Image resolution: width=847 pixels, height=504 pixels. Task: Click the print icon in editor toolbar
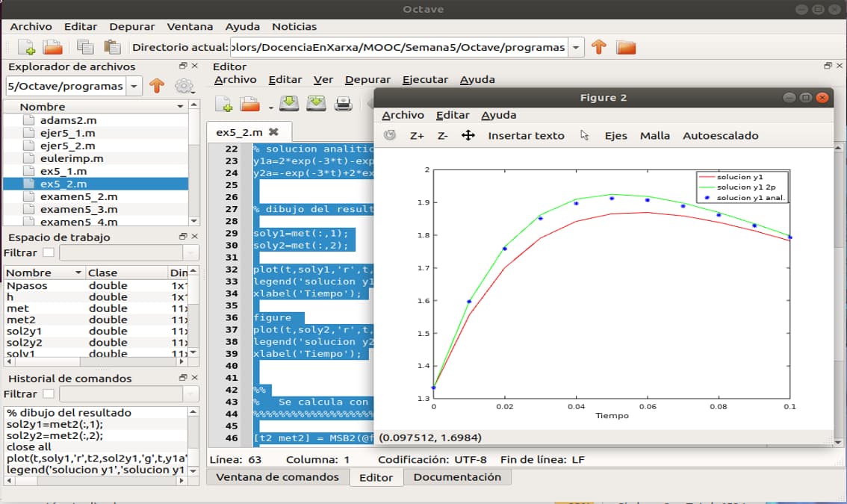click(x=343, y=105)
